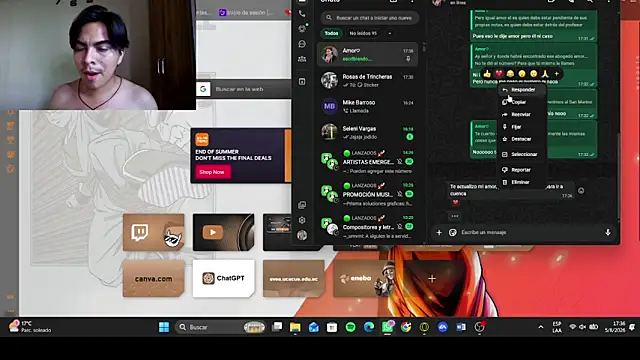The image size is (640, 360).
Task: Choose Fijar in the context menu
Action: coord(522,127)
